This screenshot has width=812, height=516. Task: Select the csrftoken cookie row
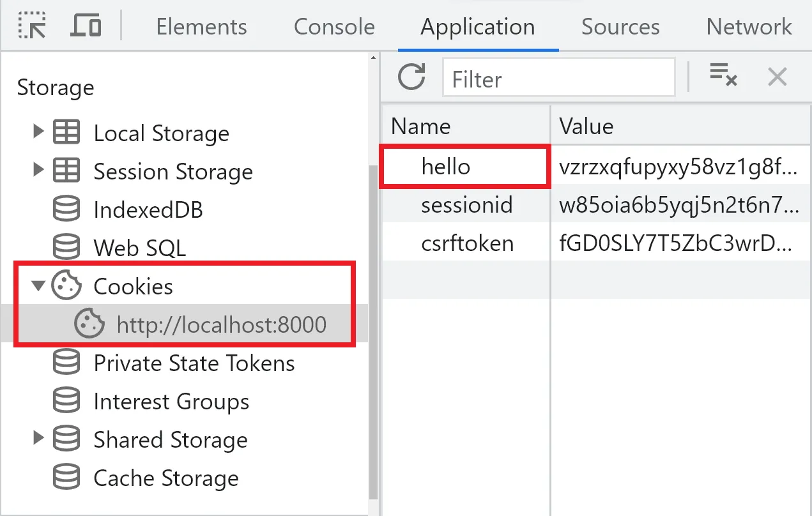click(x=467, y=243)
